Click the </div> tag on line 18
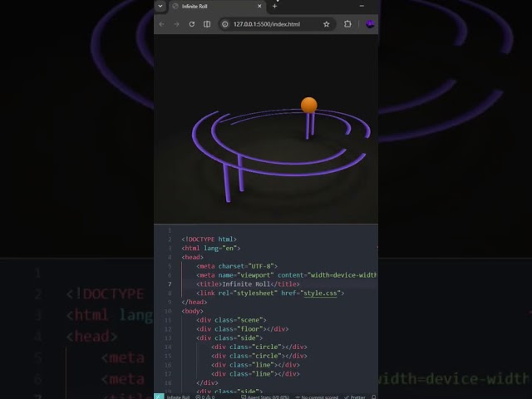Image resolution: width=532 pixels, height=399 pixels. pos(207,382)
